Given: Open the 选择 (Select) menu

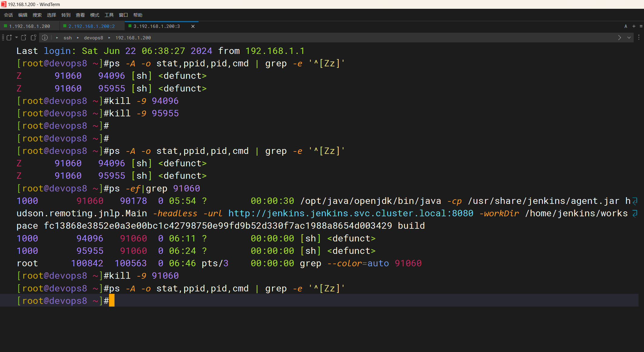Looking at the screenshot, I should (51, 15).
